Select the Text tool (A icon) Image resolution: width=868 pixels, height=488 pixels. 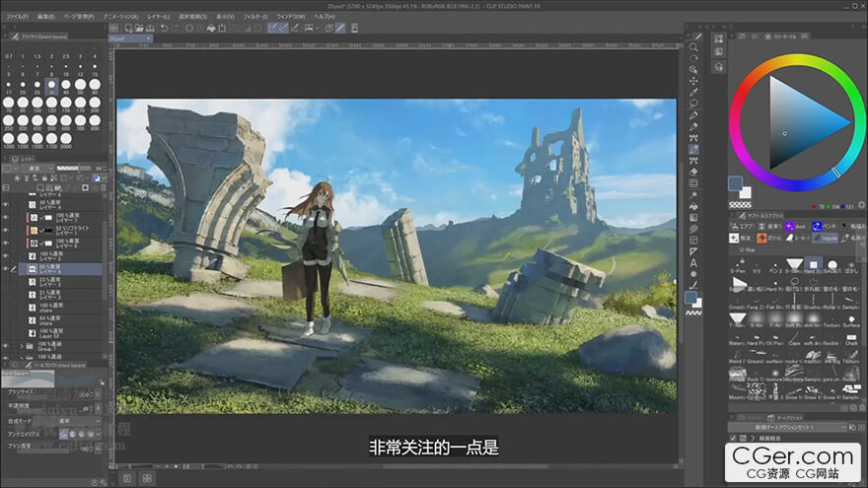coord(694,263)
